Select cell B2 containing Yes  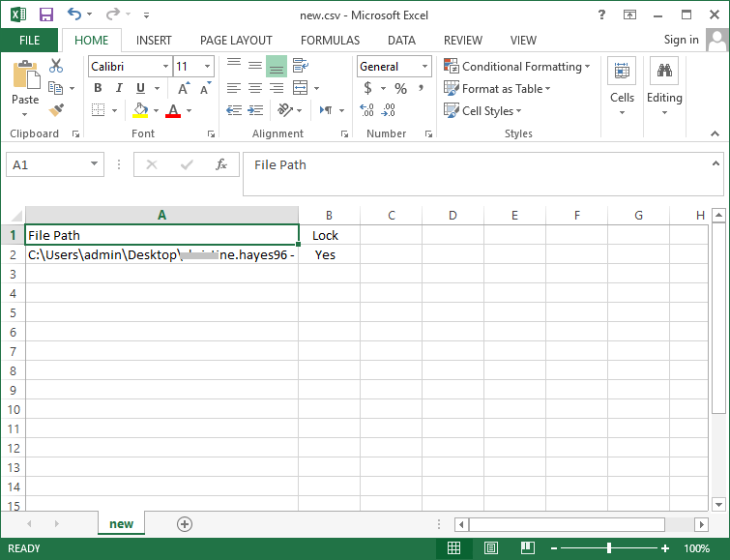click(329, 254)
